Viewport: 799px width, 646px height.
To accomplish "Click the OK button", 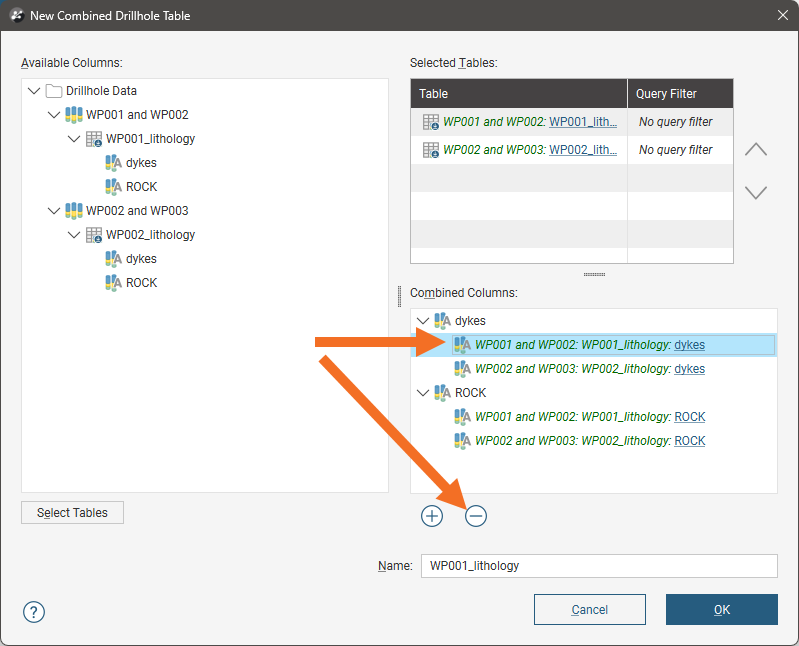I will 721,610.
